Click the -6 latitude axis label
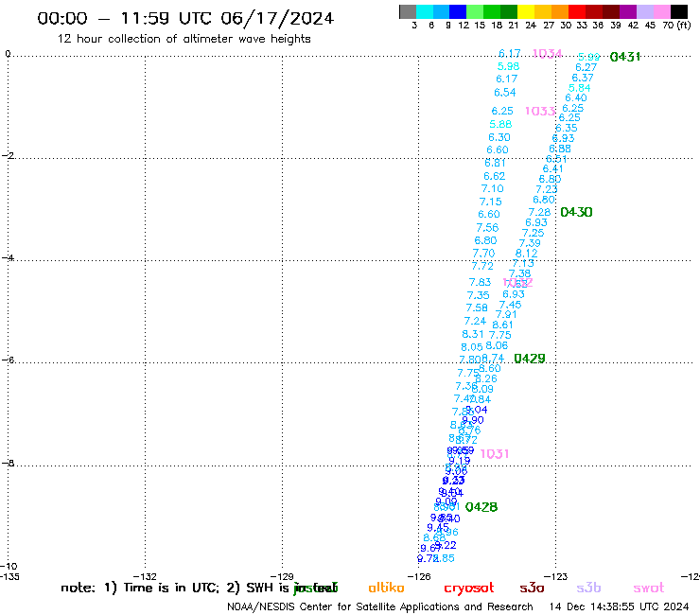700x615 pixels. pos(8,360)
